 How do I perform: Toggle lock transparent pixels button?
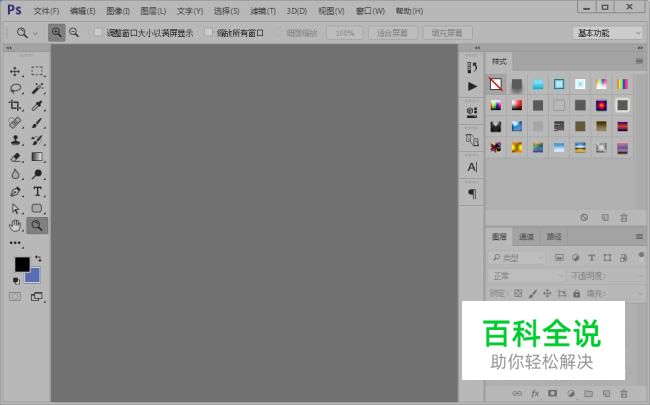coord(518,293)
